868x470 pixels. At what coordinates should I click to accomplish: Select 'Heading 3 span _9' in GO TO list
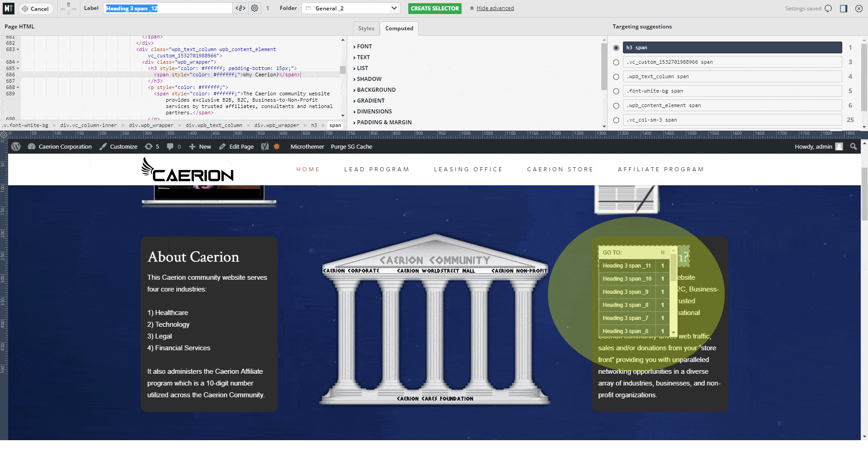[625, 292]
